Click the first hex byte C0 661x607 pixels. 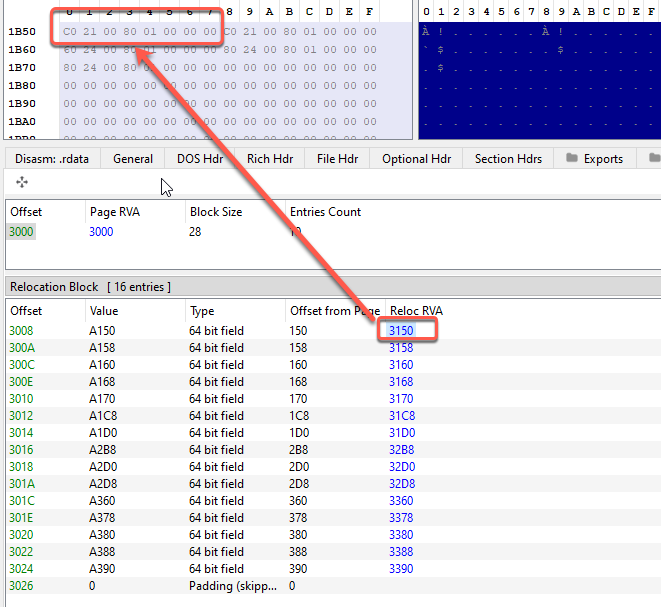coord(68,31)
